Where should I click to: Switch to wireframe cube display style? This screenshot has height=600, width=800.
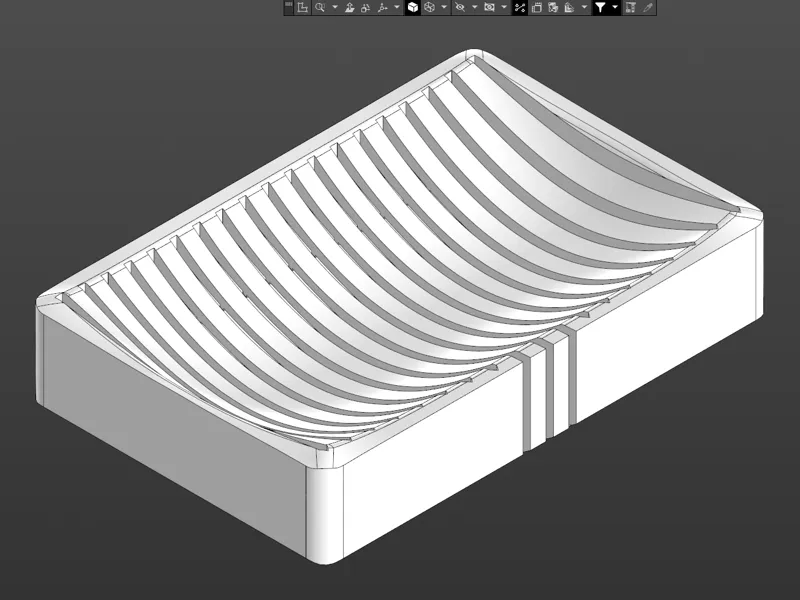pos(430,7)
